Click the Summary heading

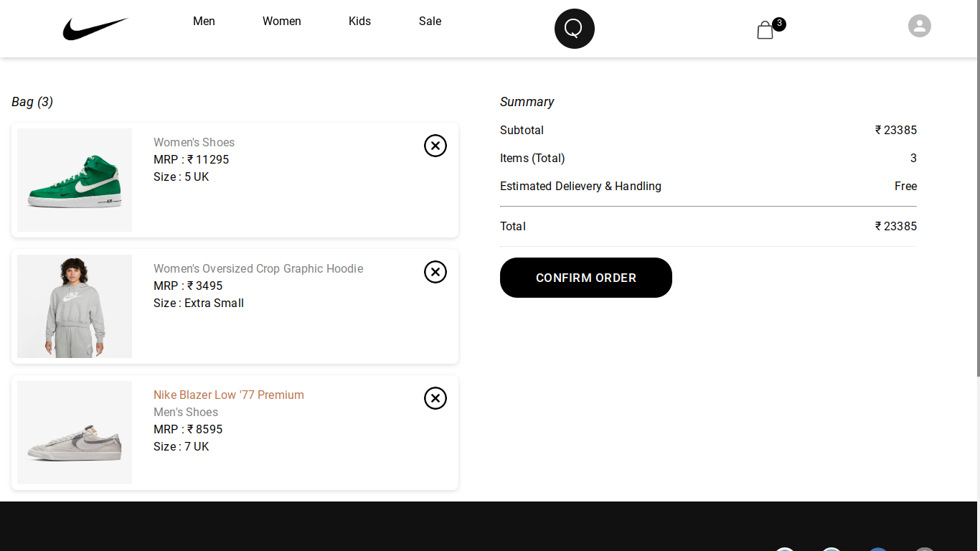[527, 102]
